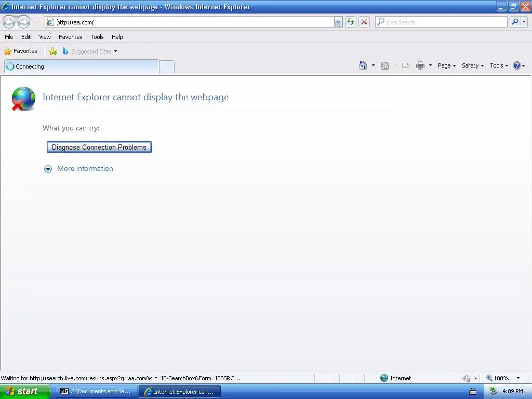Refresh the page with the green arrows icon
The width and height of the screenshot is (532, 399).
tap(351, 22)
